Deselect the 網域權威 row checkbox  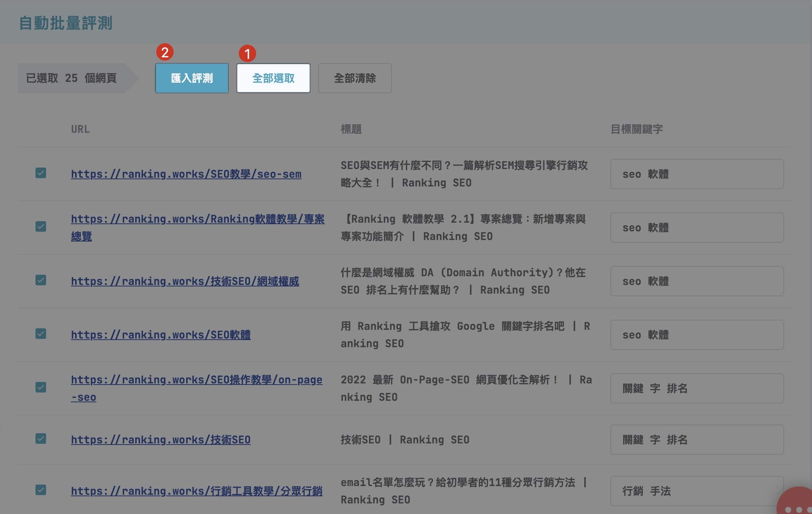pyautogui.click(x=41, y=280)
